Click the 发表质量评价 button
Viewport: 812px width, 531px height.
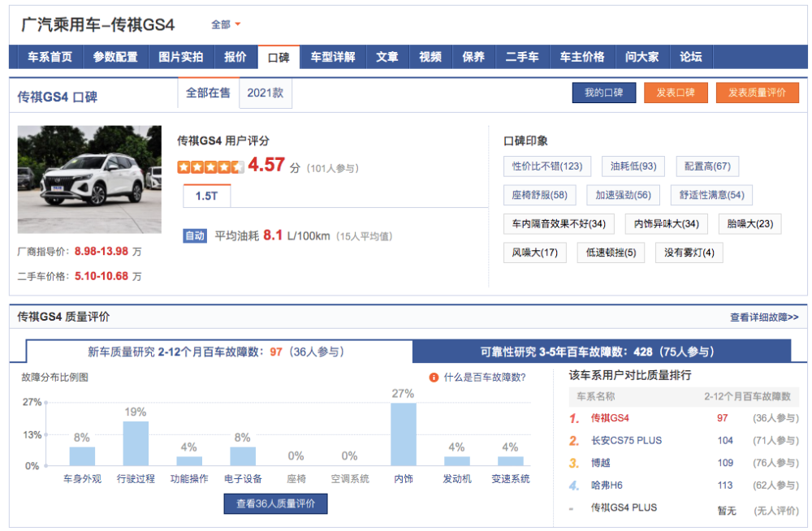click(757, 93)
